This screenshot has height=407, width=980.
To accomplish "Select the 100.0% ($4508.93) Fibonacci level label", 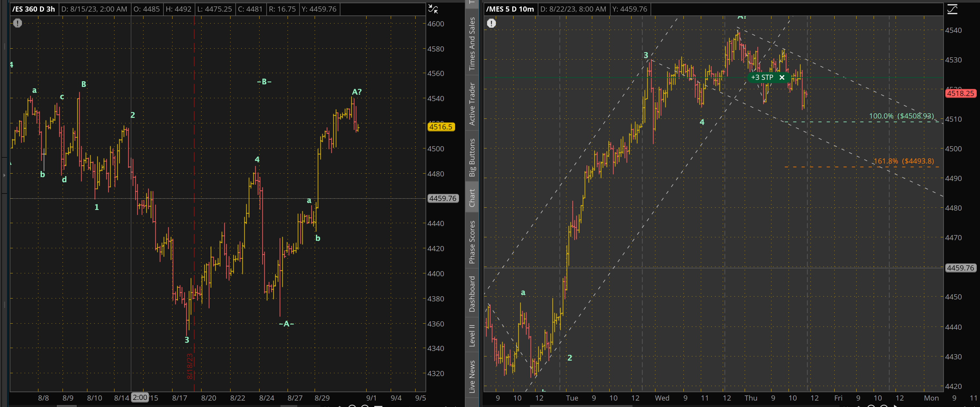I will (x=901, y=116).
